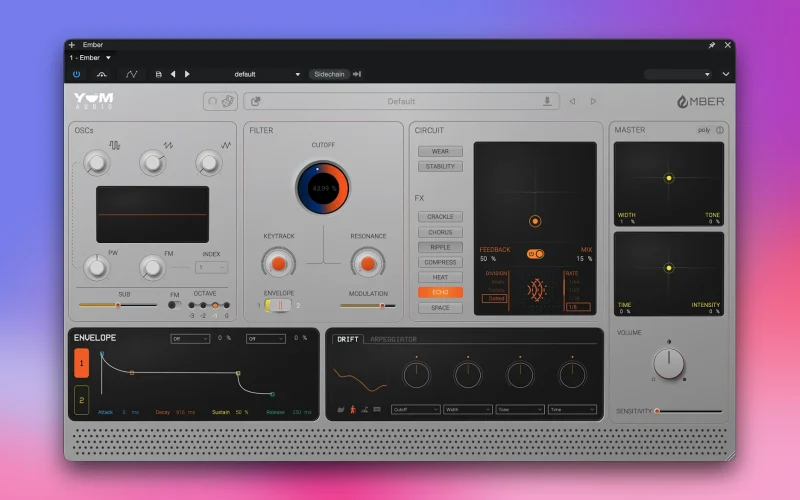
Task: Click the undo reset circular arrow icon
Action: [x=213, y=101]
